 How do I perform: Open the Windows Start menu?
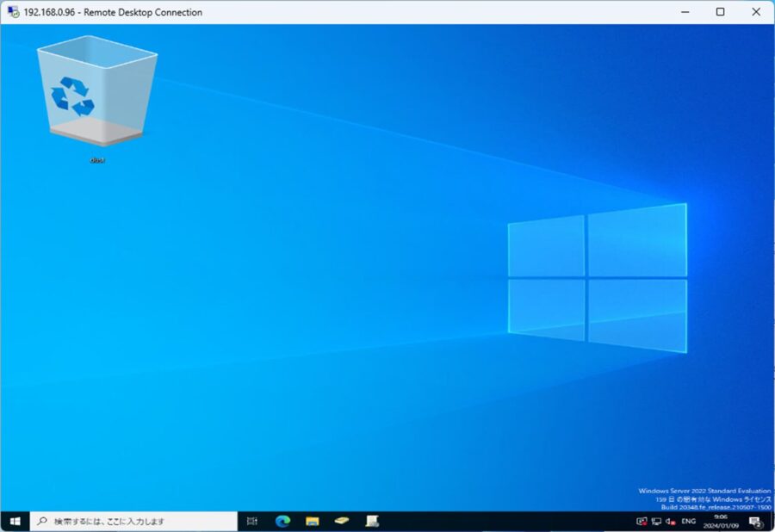pyautogui.click(x=15, y=521)
